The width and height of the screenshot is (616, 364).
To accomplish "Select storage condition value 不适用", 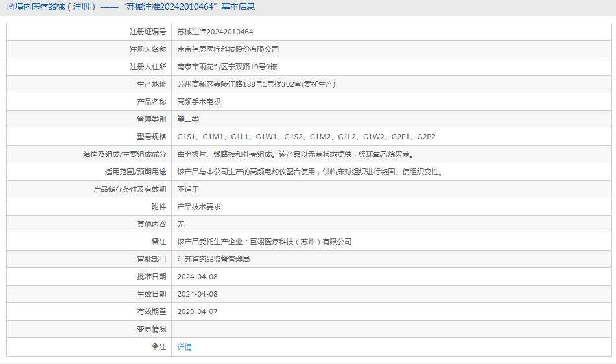I will (x=188, y=190).
